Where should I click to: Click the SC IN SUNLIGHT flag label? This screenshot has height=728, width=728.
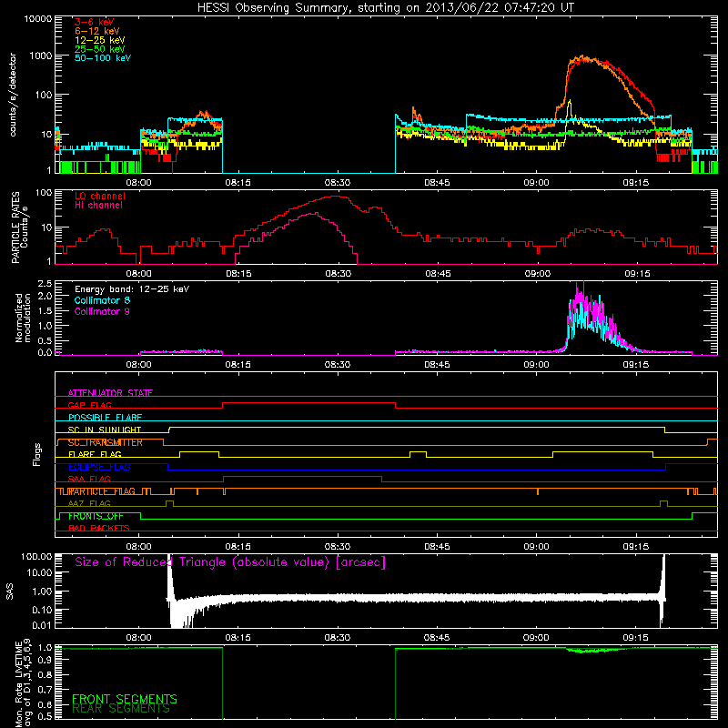105,430
